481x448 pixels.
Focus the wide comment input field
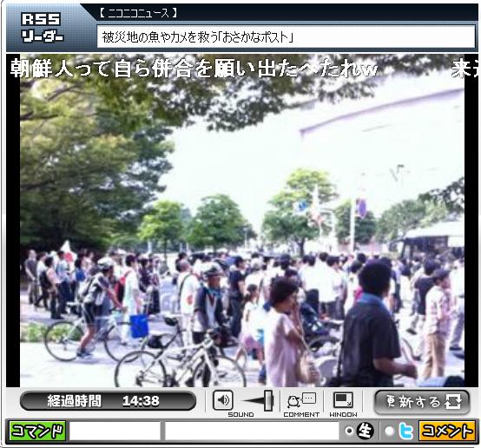tap(252, 431)
